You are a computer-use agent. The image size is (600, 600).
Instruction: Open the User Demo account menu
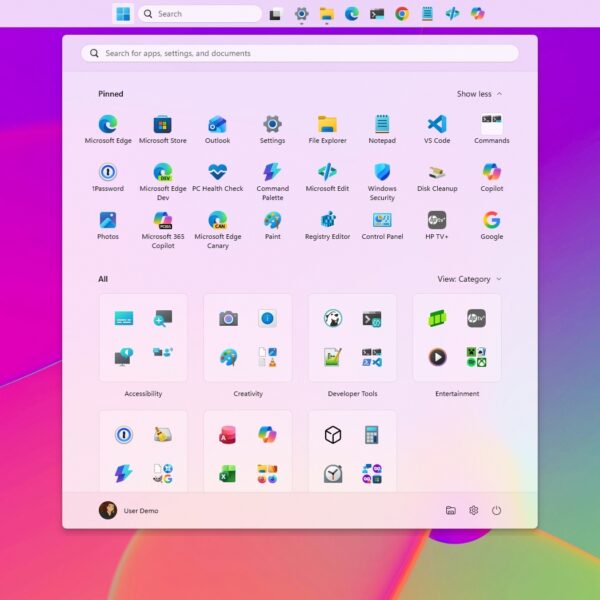tap(129, 510)
